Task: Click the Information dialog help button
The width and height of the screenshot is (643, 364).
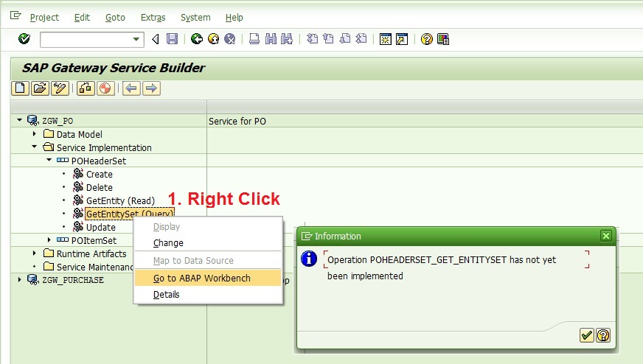Action: [603, 335]
